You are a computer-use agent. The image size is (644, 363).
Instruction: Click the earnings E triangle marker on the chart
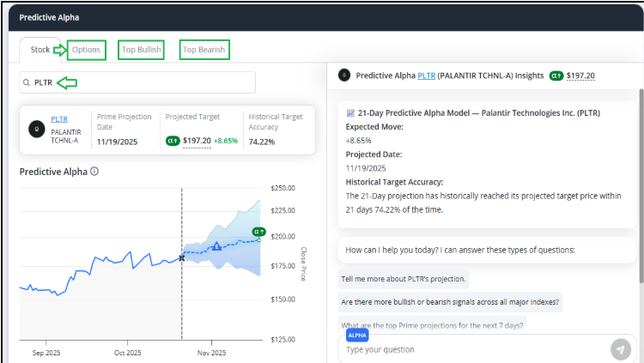click(216, 246)
